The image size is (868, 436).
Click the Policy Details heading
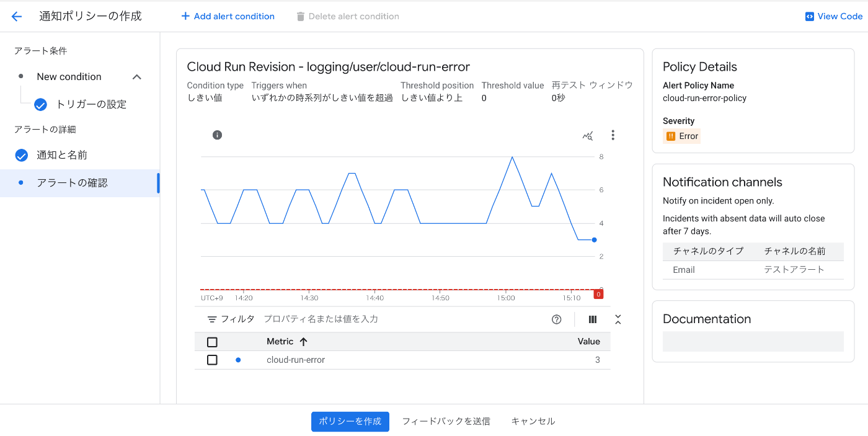[700, 67]
